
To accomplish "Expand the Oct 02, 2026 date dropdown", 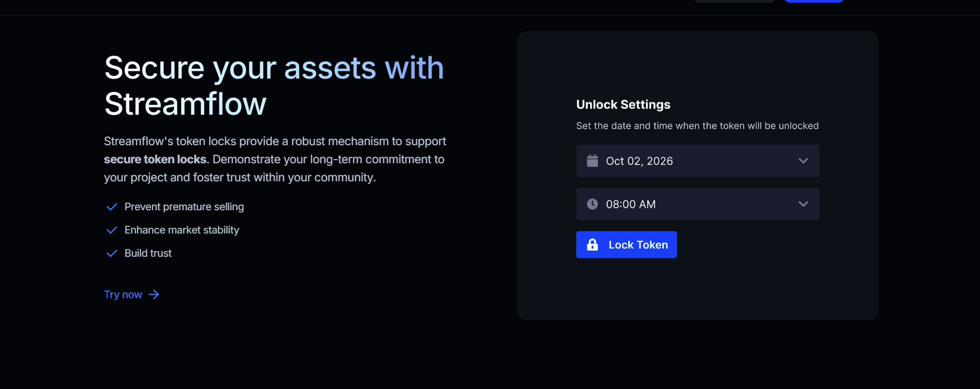I will (803, 161).
